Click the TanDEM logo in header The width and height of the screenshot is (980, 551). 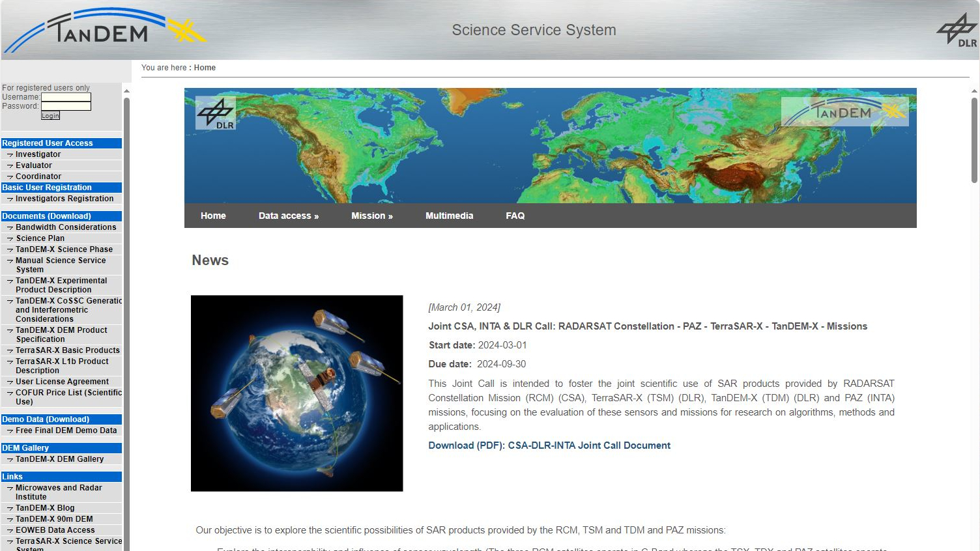tap(104, 30)
